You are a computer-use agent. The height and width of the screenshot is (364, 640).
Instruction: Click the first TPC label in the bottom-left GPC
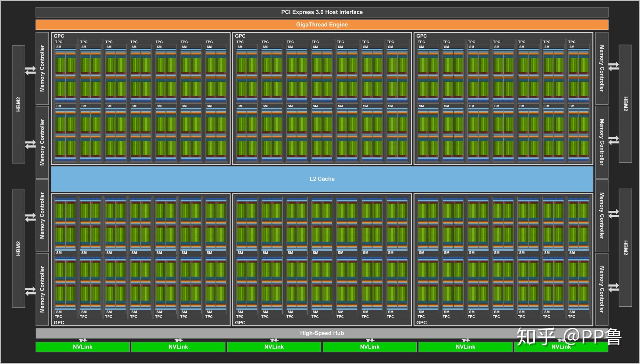click(x=59, y=317)
